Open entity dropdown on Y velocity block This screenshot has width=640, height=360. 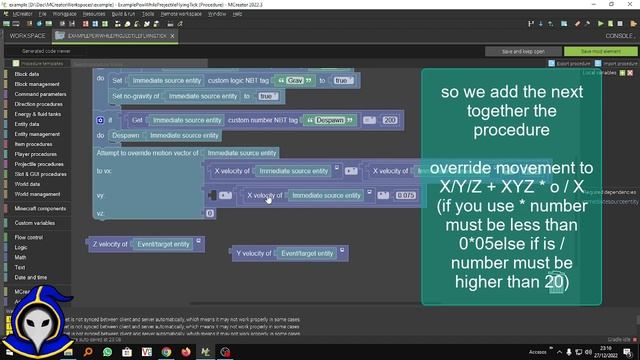click(x=342, y=250)
